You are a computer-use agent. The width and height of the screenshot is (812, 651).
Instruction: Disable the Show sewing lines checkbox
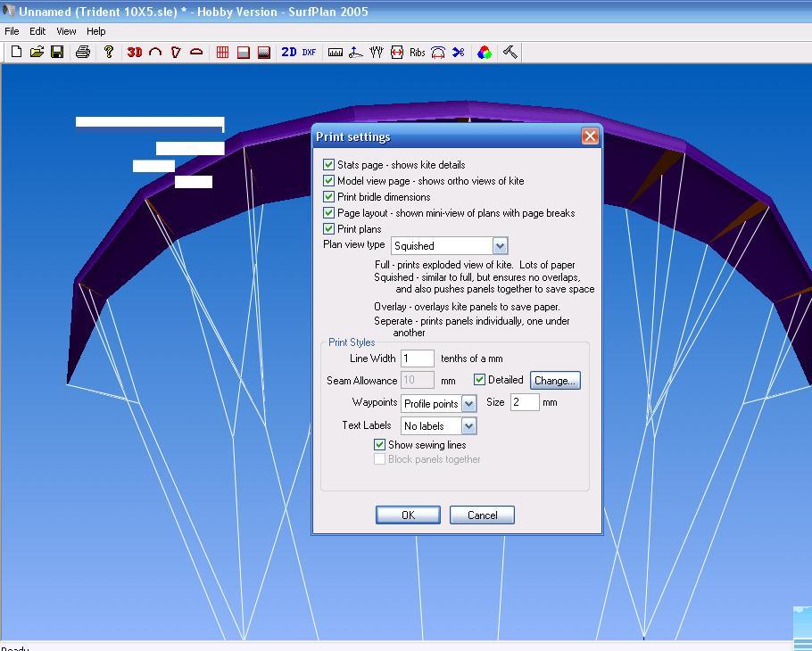point(379,445)
